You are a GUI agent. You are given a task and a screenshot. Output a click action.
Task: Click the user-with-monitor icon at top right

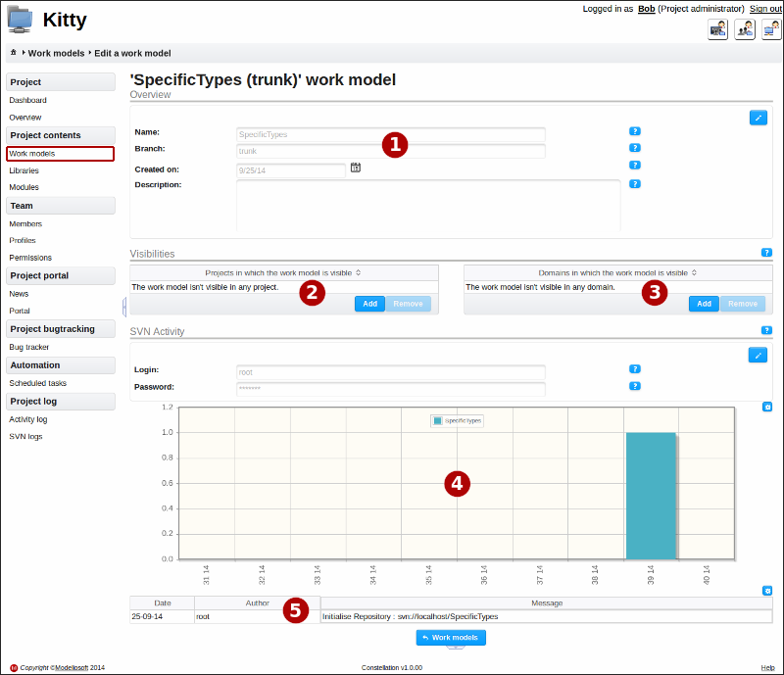click(718, 29)
